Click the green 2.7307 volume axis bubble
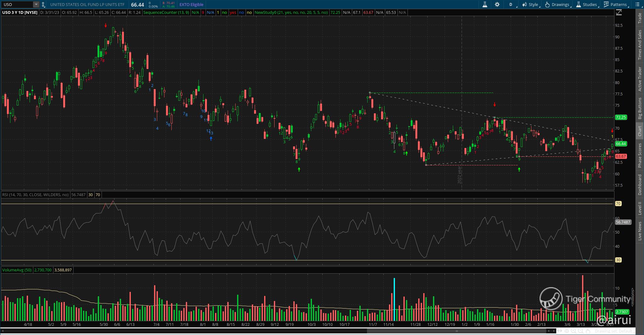Image resolution: width=644 pixels, height=335 pixels. pyautogui.click(x=622, y=312)
